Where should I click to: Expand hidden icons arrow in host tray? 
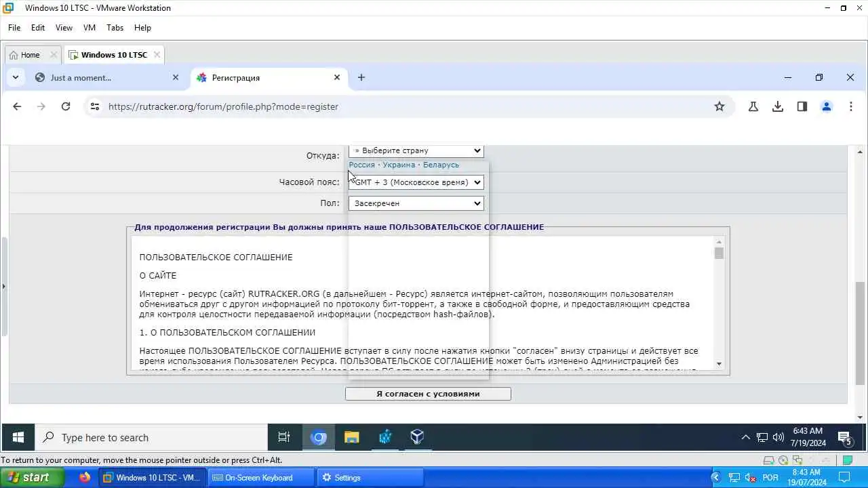(715, 478)
